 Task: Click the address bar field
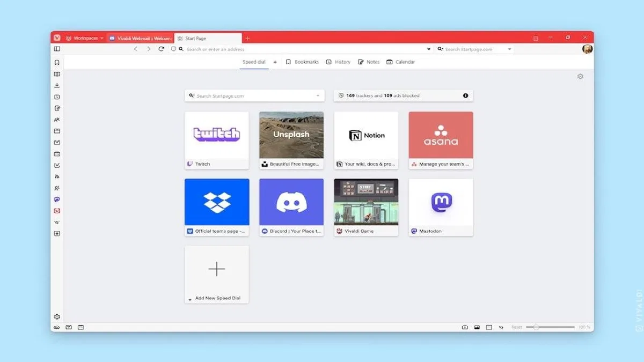[304, 49]
